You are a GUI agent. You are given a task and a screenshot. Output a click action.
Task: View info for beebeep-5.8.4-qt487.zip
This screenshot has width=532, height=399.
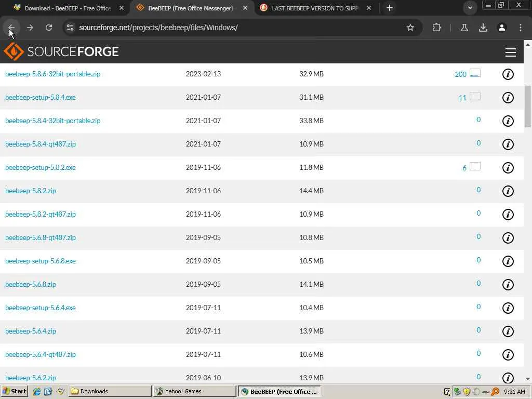tap(508, 144)
